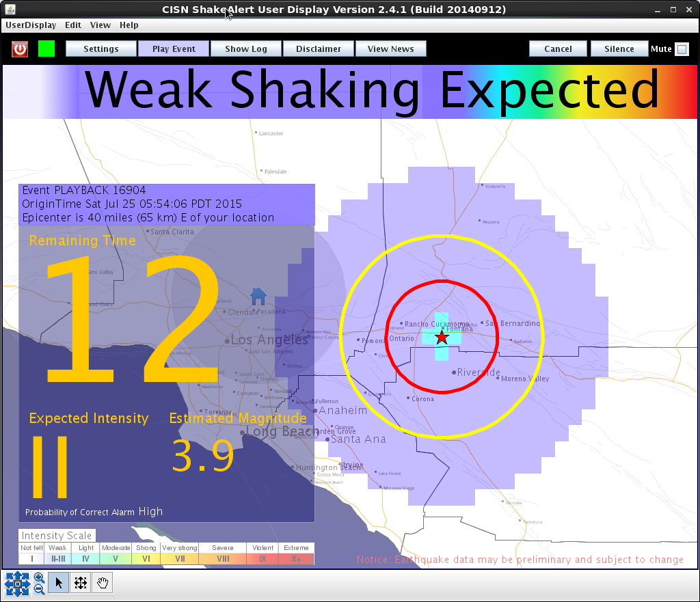Click the Java application icon in title bar
The image size is (700, 602).
(x=10, y=9)
